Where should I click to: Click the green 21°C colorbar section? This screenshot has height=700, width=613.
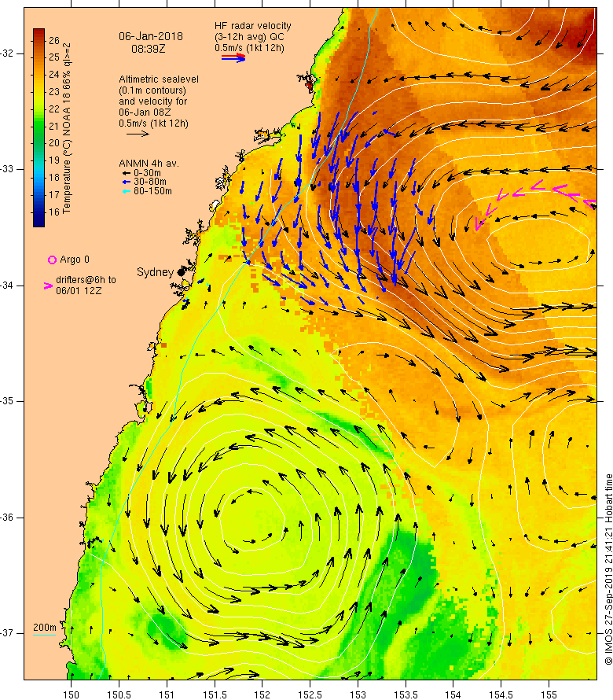pyautogui.click(x=39, y=127)
